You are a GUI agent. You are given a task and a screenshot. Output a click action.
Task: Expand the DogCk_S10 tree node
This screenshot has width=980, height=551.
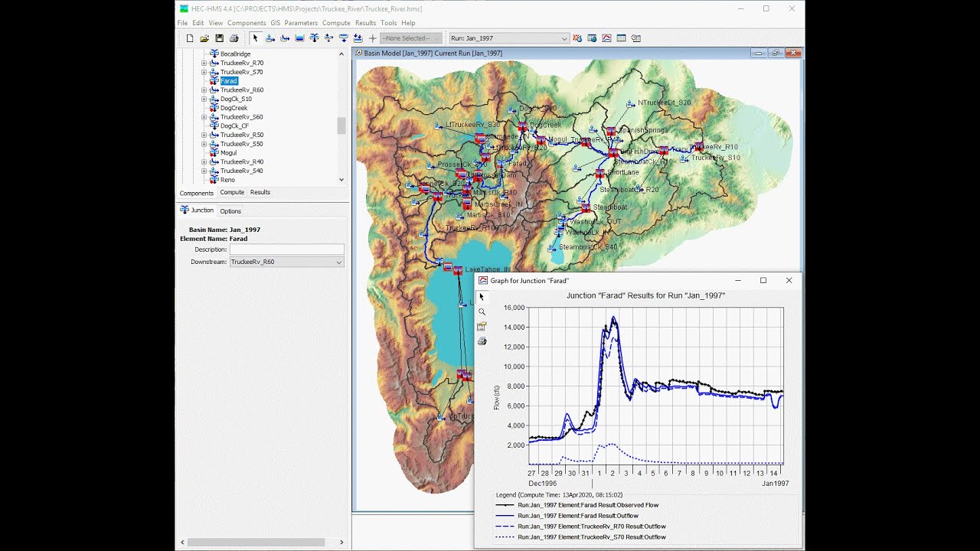tap(204, 99)
